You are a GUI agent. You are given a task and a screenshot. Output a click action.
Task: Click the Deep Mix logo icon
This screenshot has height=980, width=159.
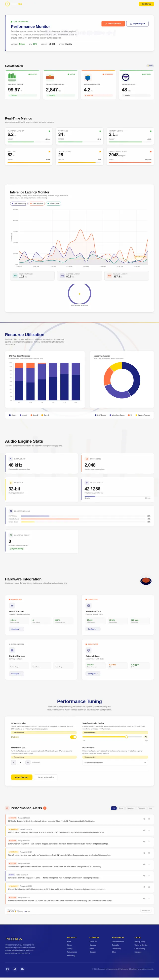pos(7,4)
